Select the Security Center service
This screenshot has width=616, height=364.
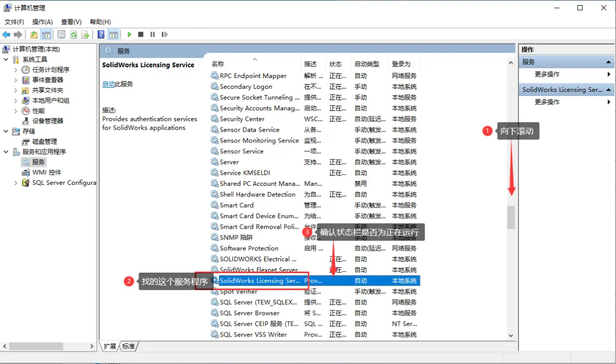coord(242,119)
